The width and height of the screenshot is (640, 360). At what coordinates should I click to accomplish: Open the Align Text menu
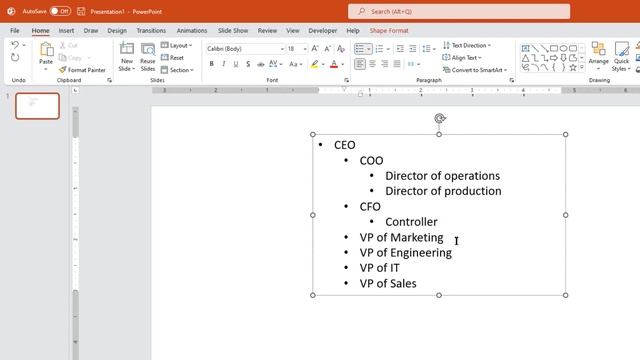tap(462, 58)
